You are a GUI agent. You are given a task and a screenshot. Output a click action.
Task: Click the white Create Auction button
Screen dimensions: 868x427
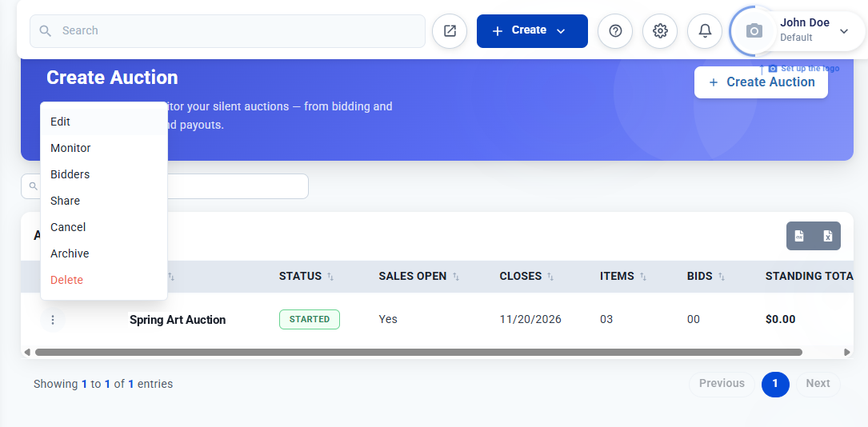pyautogui.click(x=761, y=82)
